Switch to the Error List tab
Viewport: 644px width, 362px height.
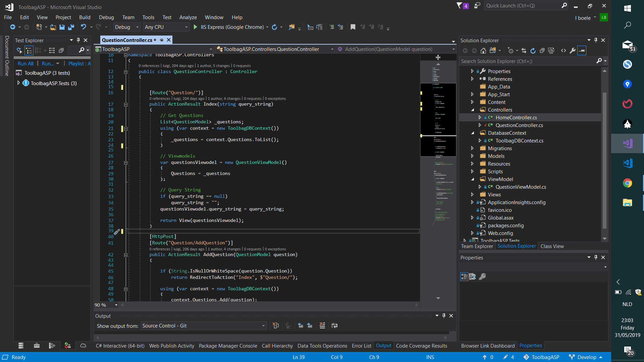click(361, 346)
